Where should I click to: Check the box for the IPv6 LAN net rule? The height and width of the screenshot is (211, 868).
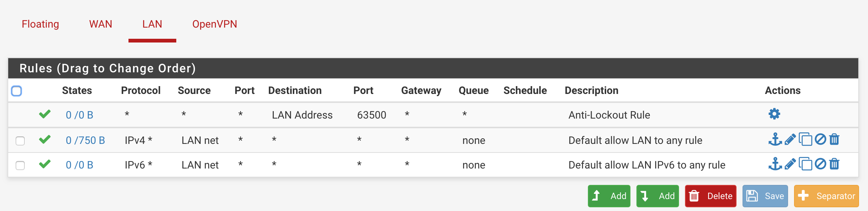(20, 166)
